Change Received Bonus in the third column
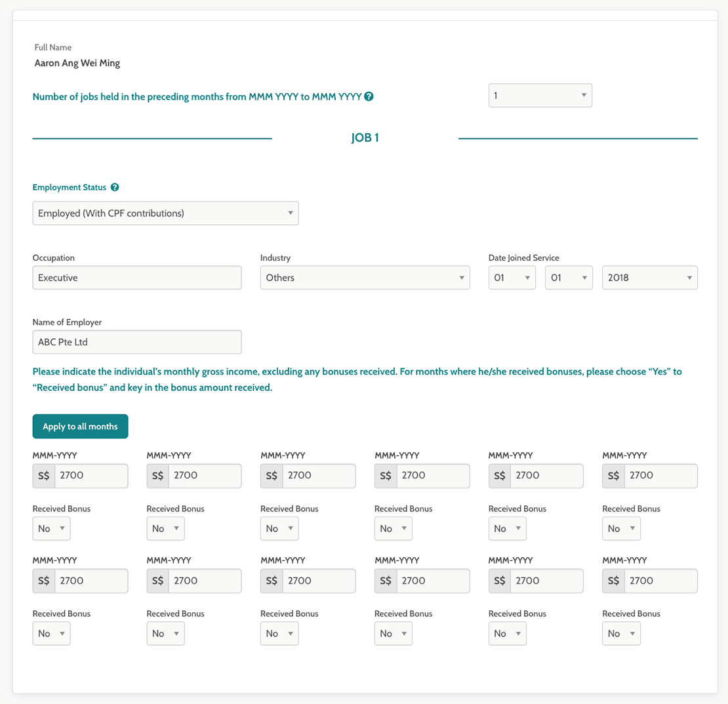The height and width of the screenshot is (704, 728). pos(279,528)
